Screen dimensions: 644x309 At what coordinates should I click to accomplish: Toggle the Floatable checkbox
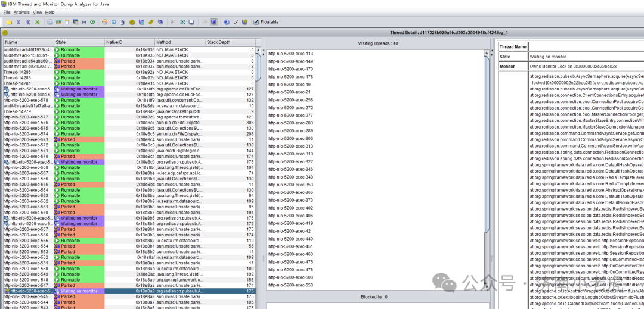[x=256, y=22]
